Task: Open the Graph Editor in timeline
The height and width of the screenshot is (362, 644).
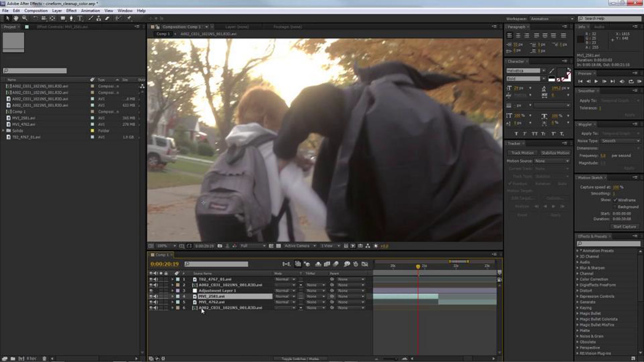Action: click(365, 264)
